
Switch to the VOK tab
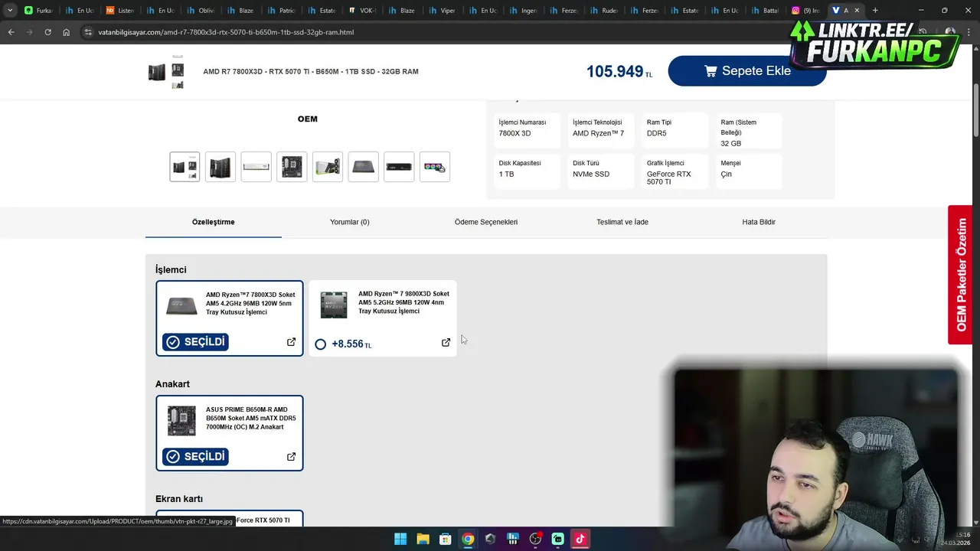point(363,11)
